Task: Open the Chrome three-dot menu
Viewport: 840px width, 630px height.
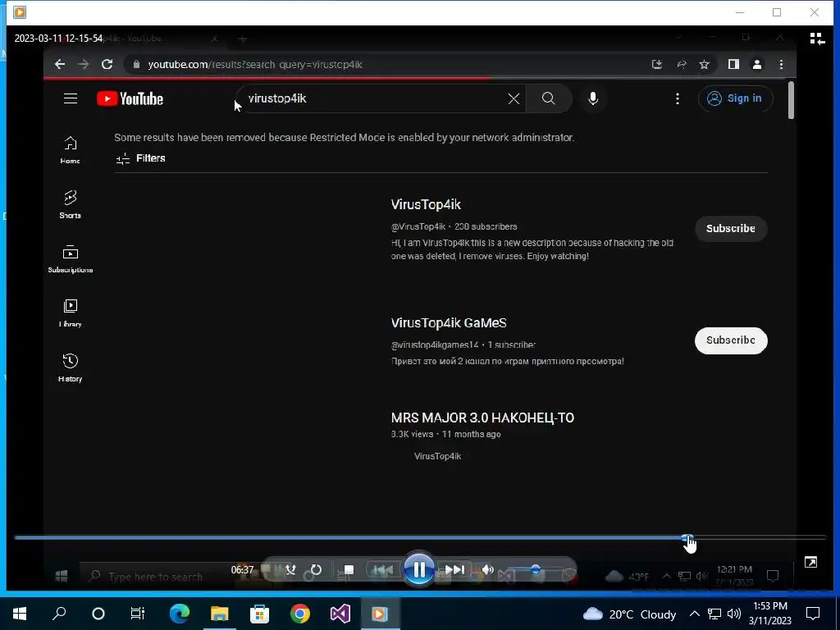Action: coord(781,64)
